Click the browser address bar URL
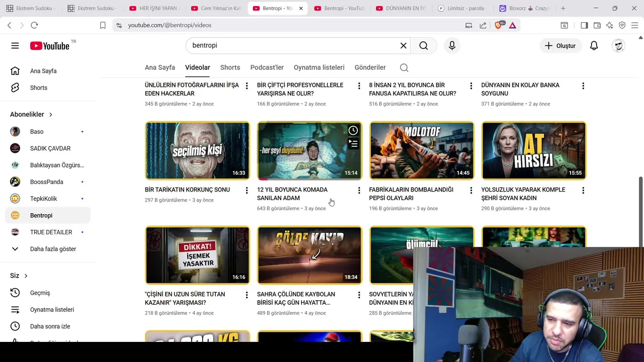644x362 pixels. (x=170, y=25)
